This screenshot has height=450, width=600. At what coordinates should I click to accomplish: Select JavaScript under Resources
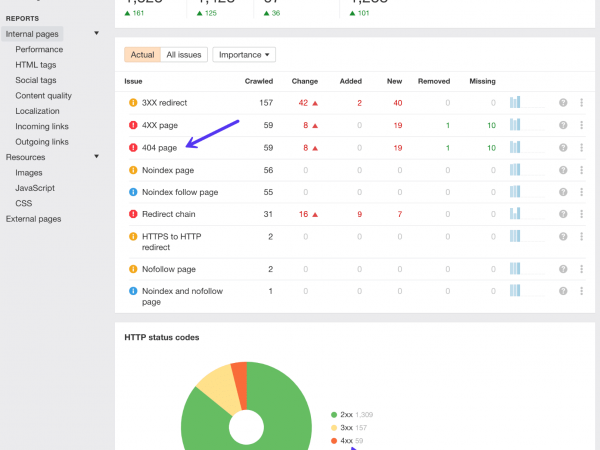coord(35,188)
